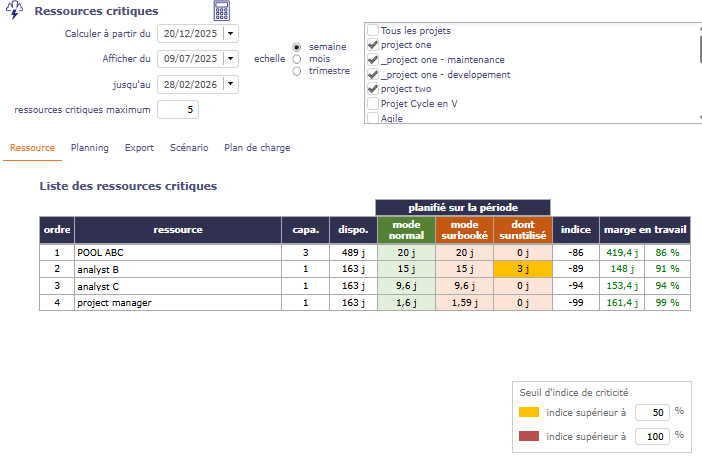Open the Export tab

tap(139, 148)
